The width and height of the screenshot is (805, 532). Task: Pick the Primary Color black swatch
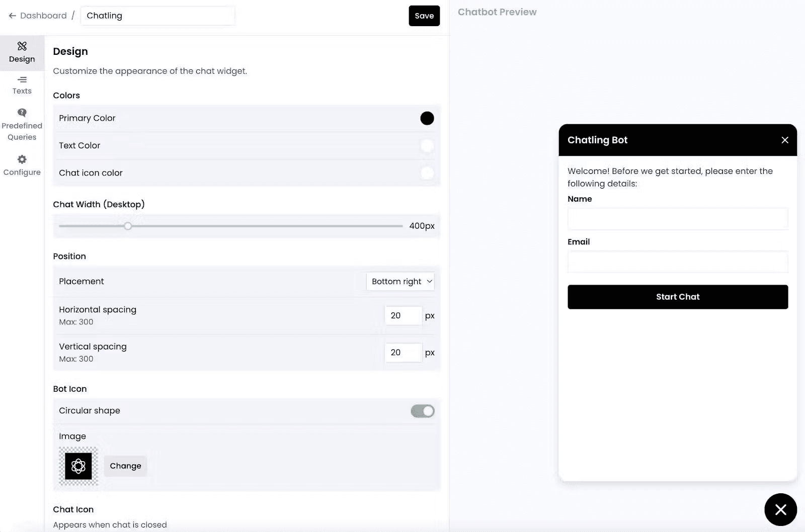427,118
